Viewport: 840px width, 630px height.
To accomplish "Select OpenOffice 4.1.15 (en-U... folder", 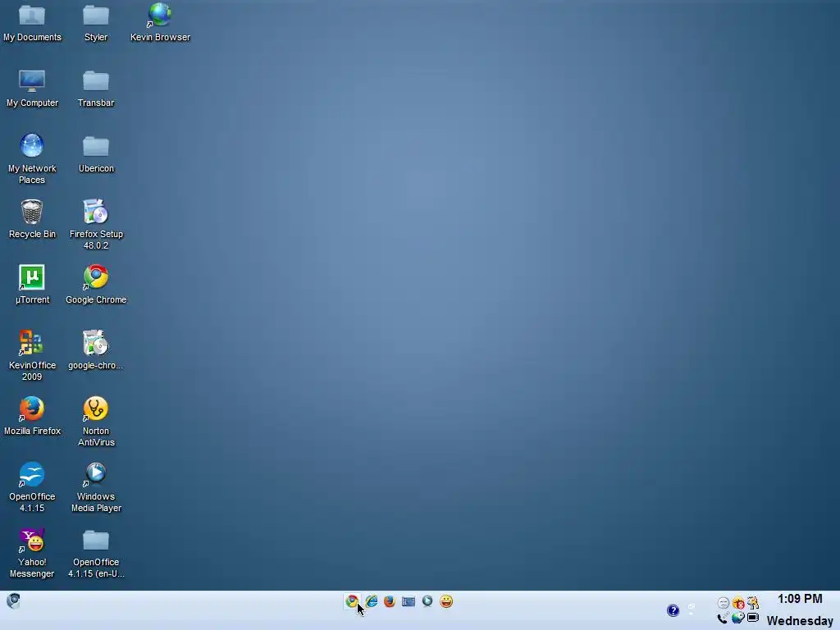I will 96,554.
